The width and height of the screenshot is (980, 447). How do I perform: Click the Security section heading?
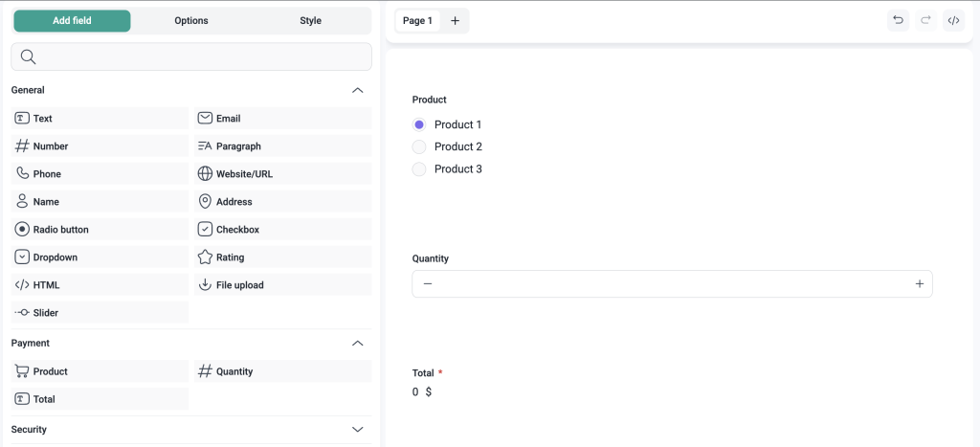pyautogui.click(x=29, y=430)
